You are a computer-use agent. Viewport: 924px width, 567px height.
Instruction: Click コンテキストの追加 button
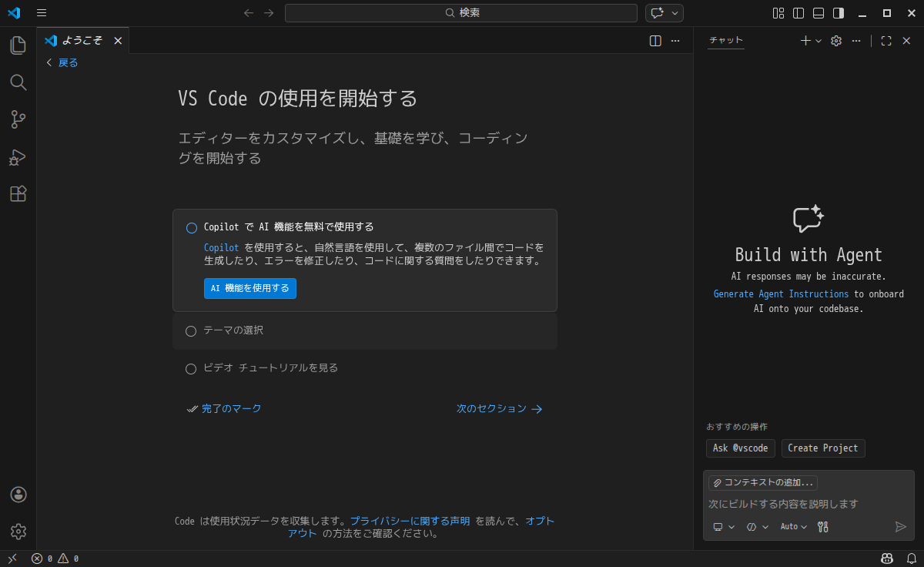point(763,483)
